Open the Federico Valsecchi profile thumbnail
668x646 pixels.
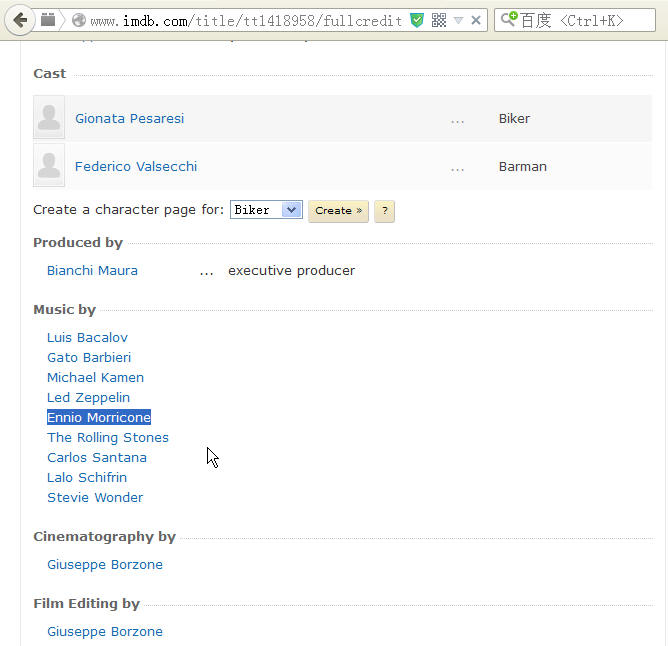(x=49, y=165)
